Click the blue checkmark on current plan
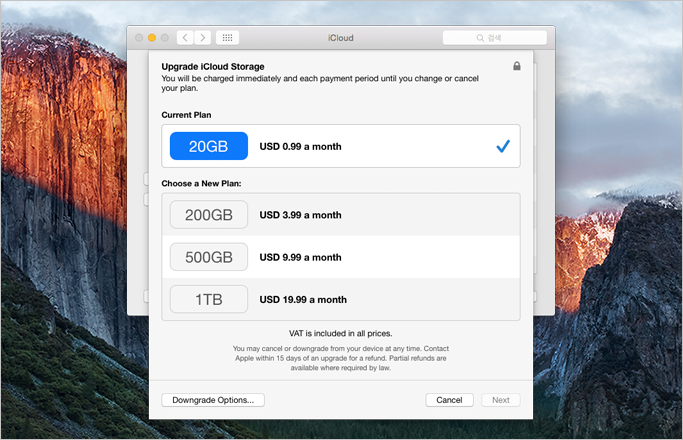 503,146
